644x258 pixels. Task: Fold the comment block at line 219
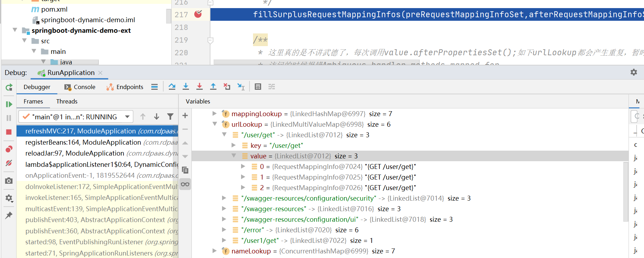click(210, 40)
